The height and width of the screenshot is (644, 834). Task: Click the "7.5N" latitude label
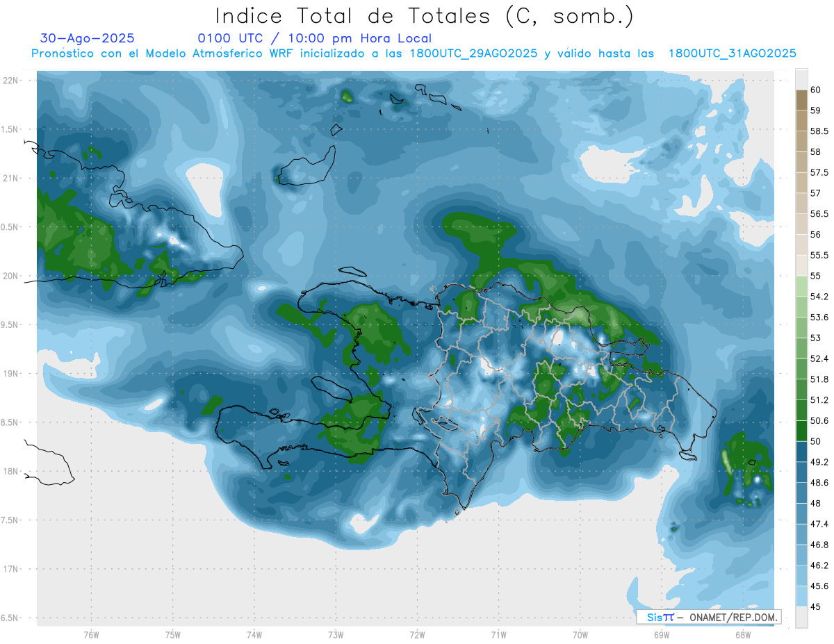point(10,520)
